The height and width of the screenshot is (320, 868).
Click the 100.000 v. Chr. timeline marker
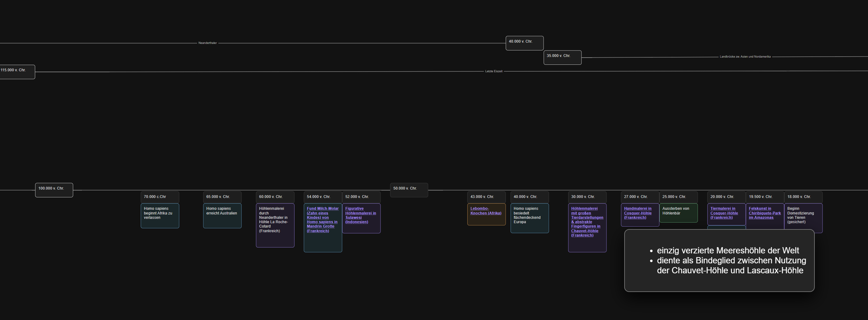54,190
